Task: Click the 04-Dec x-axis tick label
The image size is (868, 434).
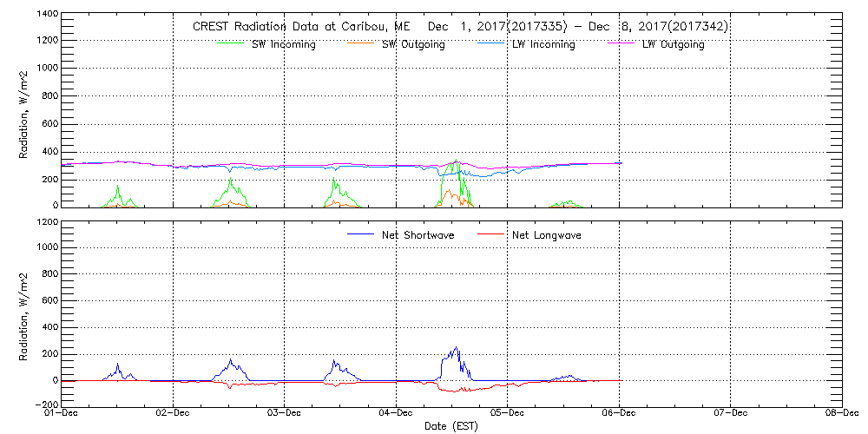Action: point(397,414)
